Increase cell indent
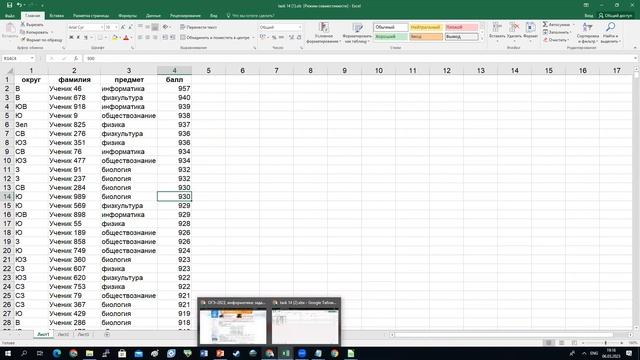This screenshot has width=640, height=360. tap(172, 38)
